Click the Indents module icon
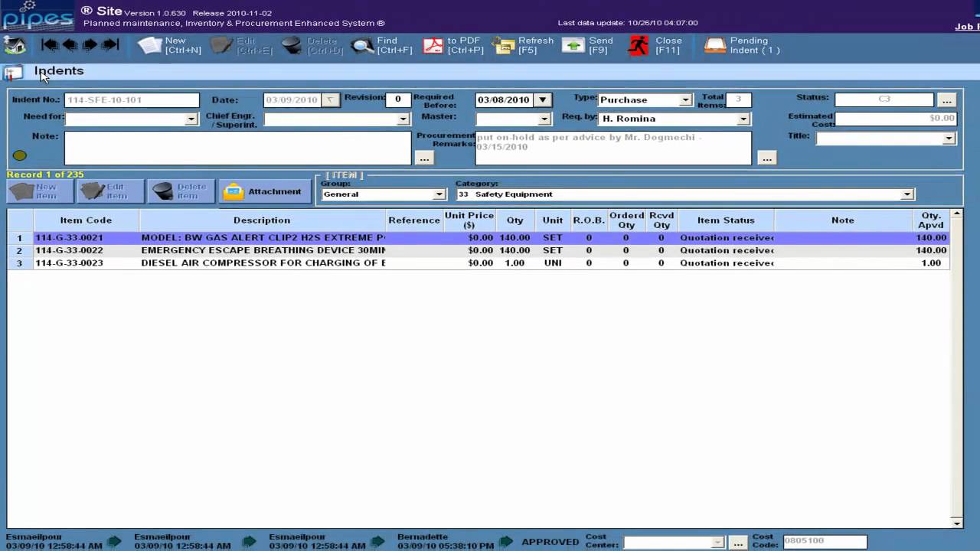This screenshot has width=980, height=551. pos(13,73)
